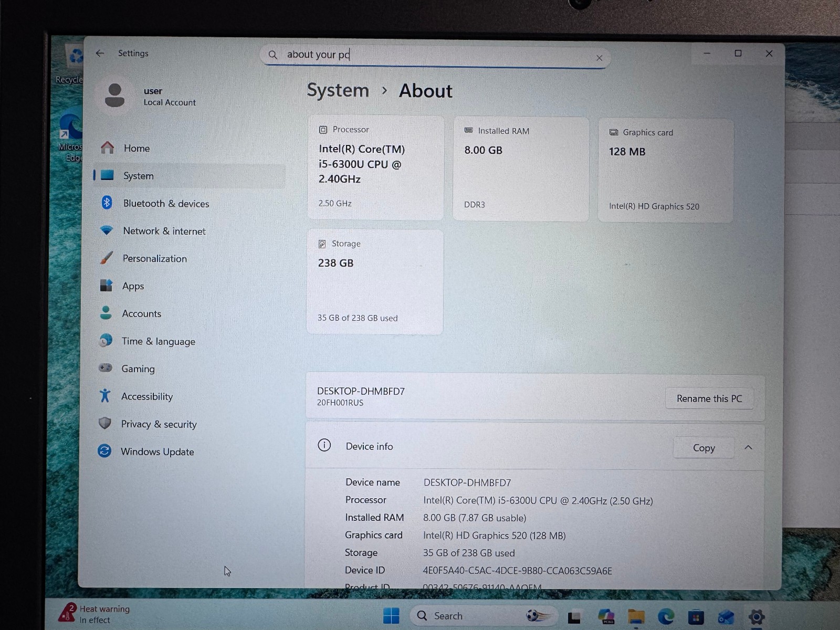Go to Apps settings

pyautogui.click(x=133, y=286)
